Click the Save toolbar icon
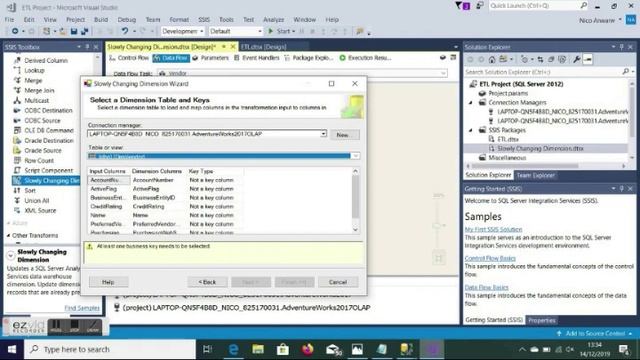Image resolution: width=640 pixels, height=360 pixels. (x=74, y=31)
